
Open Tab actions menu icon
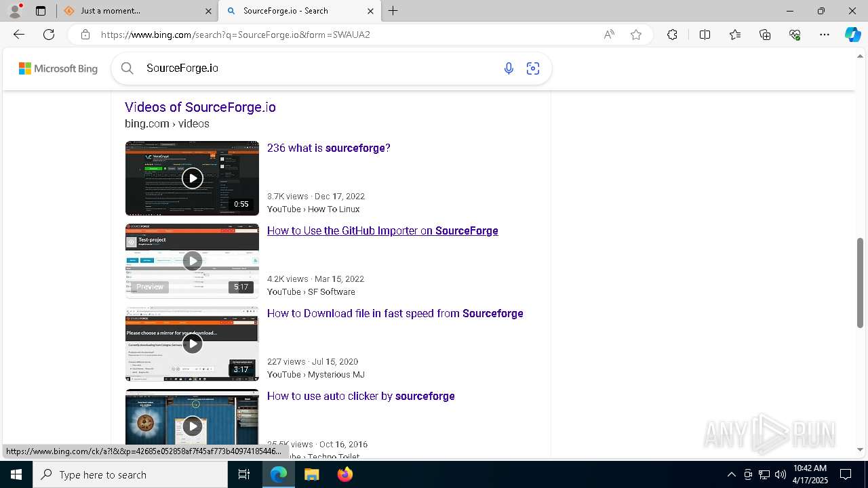tap(41, 11)
